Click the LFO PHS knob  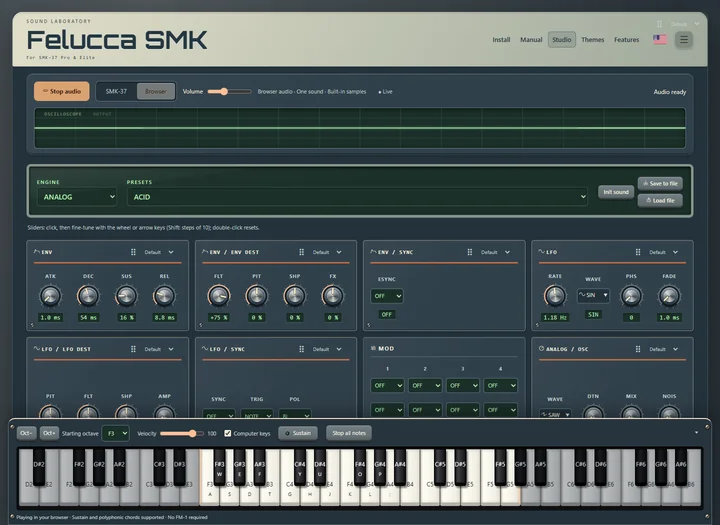631,296
